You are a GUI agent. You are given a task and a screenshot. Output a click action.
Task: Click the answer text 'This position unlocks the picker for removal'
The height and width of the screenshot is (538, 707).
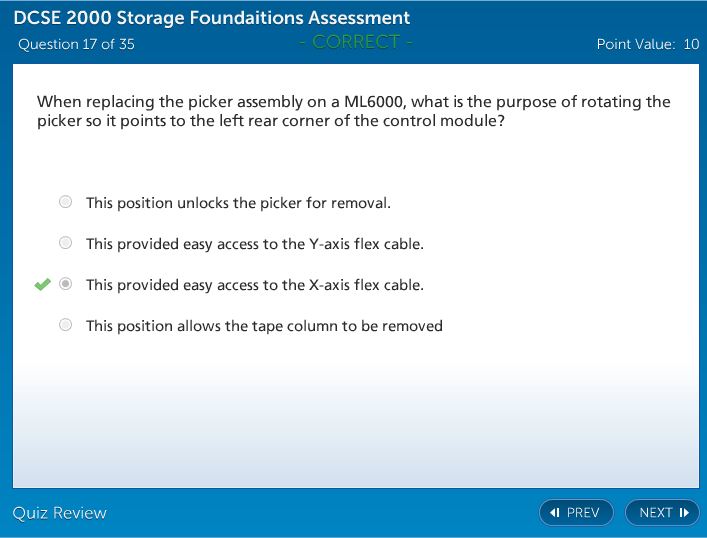pos(238,203)
